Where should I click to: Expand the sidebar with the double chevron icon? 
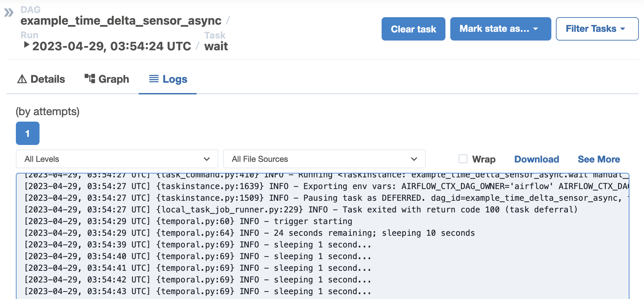click(x=9, y=13)
